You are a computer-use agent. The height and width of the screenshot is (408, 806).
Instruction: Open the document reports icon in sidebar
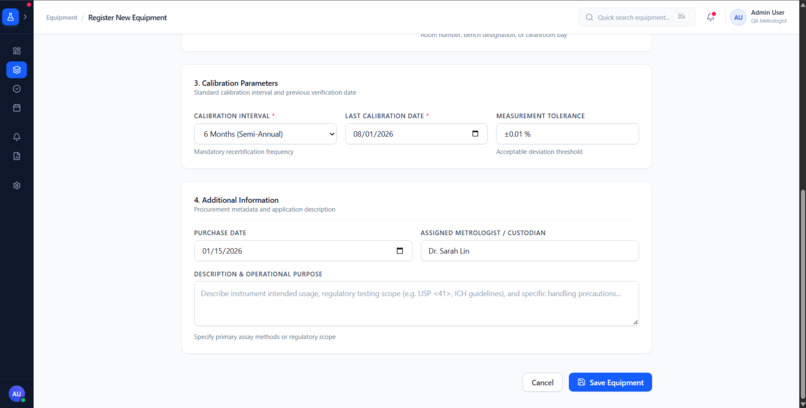(x=16, y=156)
